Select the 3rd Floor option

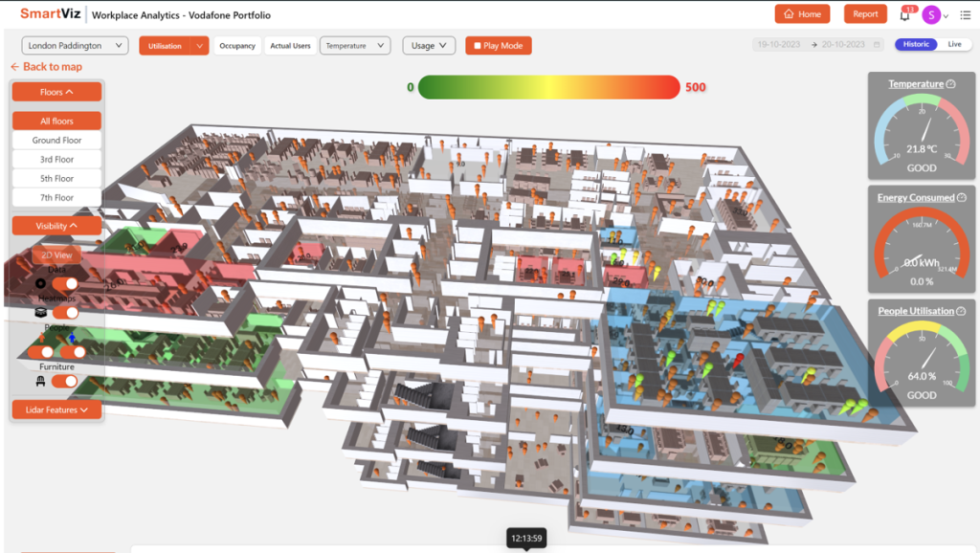pyautogui.click(x=56, y=160)
